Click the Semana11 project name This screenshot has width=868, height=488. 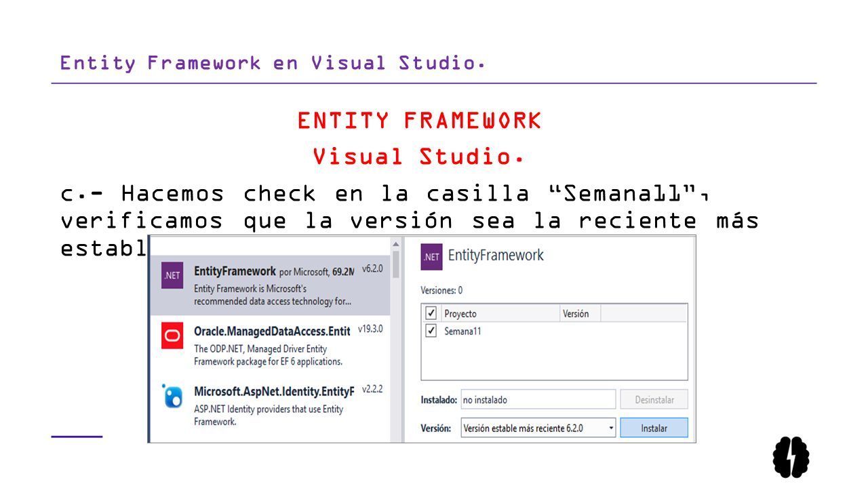click(x=462, y=331)
